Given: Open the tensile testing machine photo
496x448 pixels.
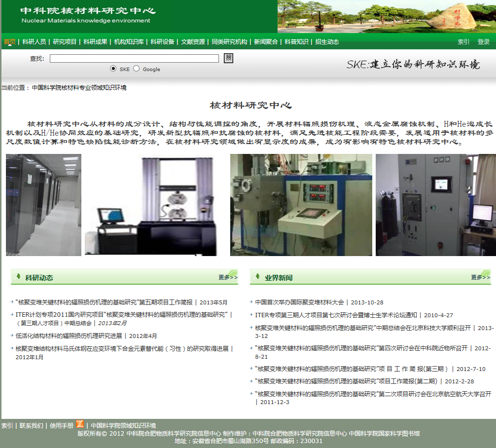Looking at the screenshot, I should [x=150, y=205].
